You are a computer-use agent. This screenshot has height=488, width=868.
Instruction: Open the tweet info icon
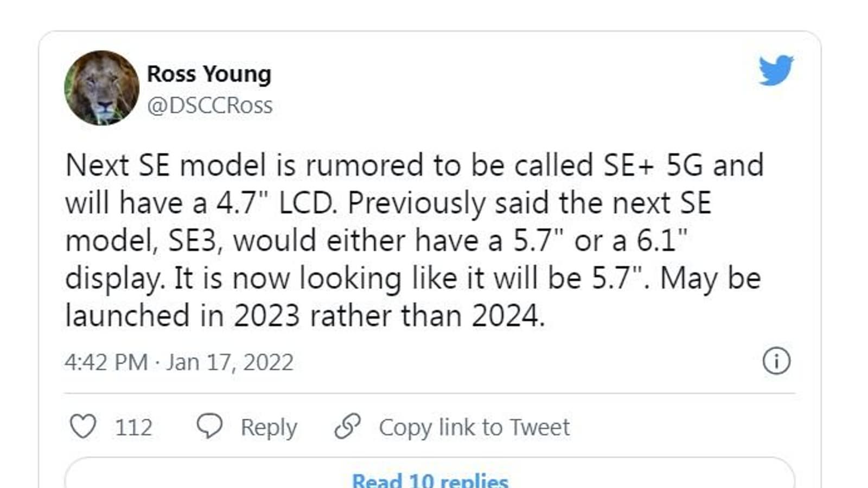(x=776, y=361)
